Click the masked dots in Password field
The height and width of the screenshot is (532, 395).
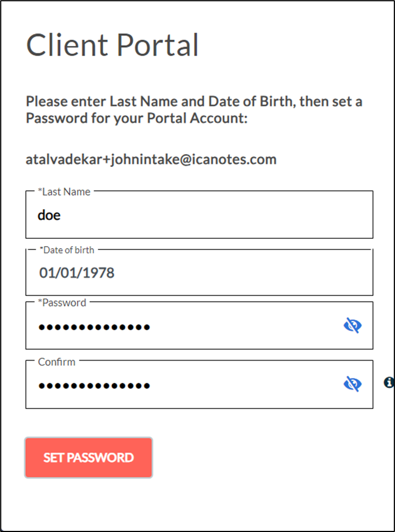tap(94, 327)
